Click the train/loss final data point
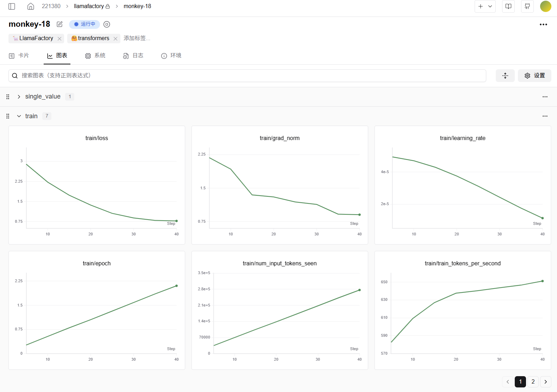The height and width of the screenshot is (392, 557). tap(176, 221)
